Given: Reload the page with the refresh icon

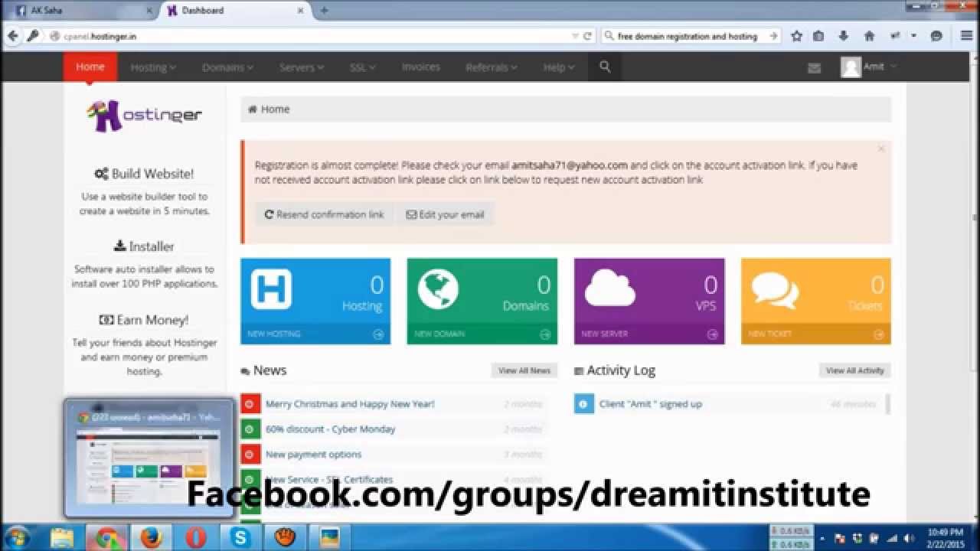Looking at the screenshot, I should [587, 36].
